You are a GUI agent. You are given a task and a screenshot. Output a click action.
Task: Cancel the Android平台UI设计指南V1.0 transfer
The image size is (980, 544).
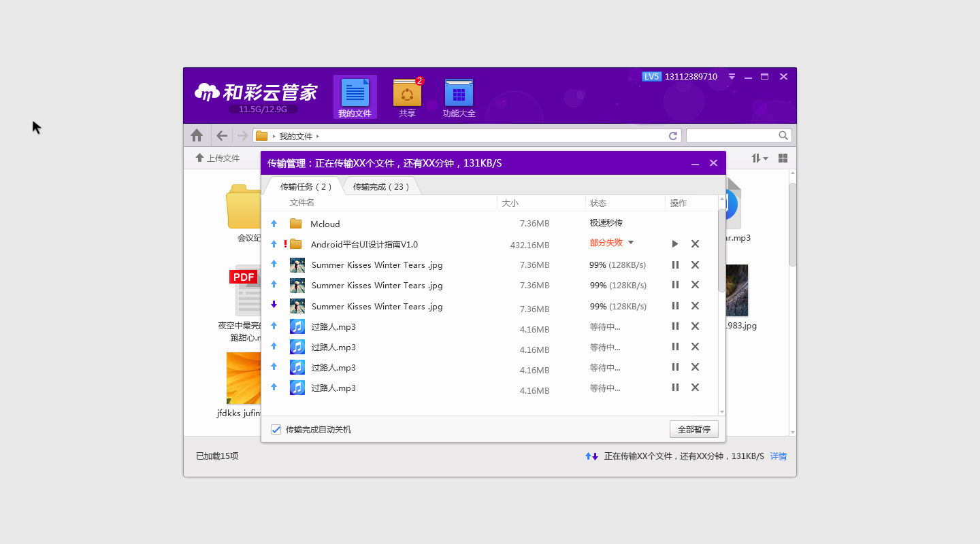coord(695,243)
